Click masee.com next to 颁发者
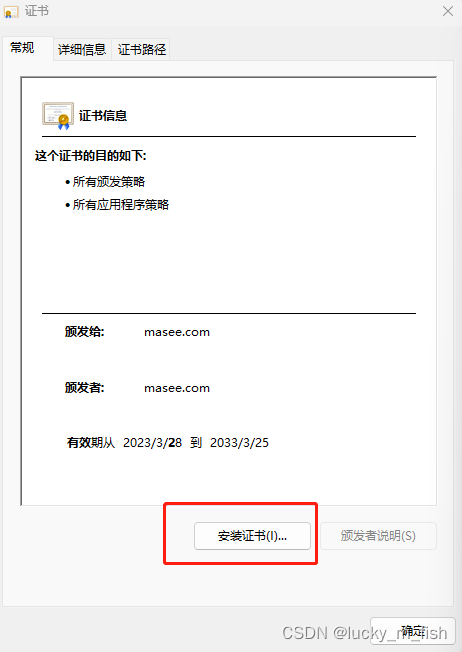The width and height of the screenshot is (462, 652). [x=177, y=388]
